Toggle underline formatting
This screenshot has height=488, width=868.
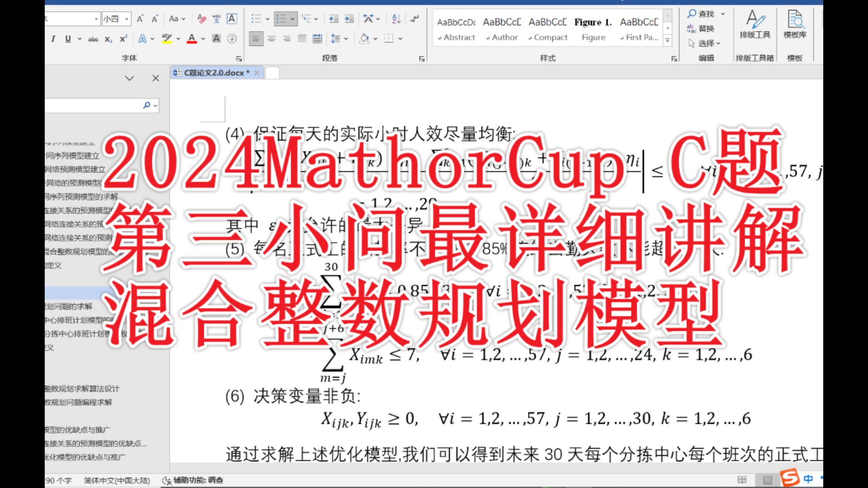pyautogui.click(x=68, y=39)
